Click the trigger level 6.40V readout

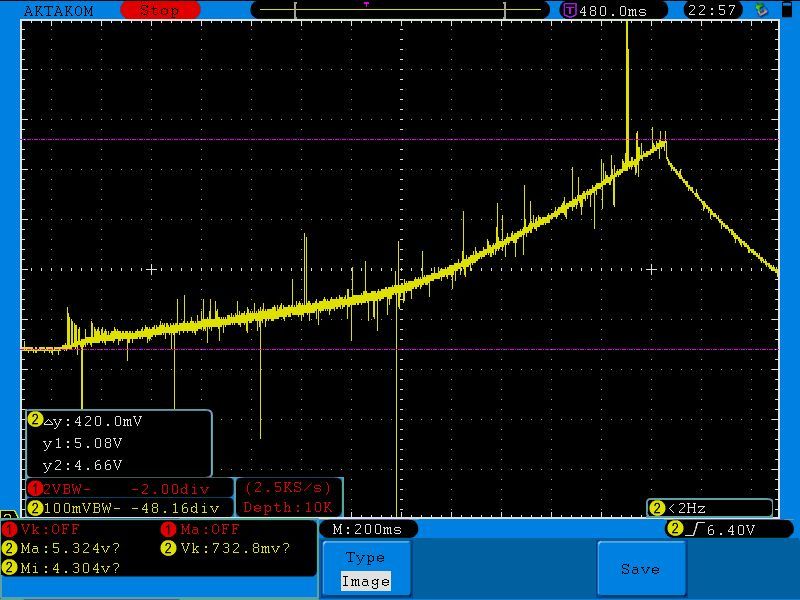(731, 529)
